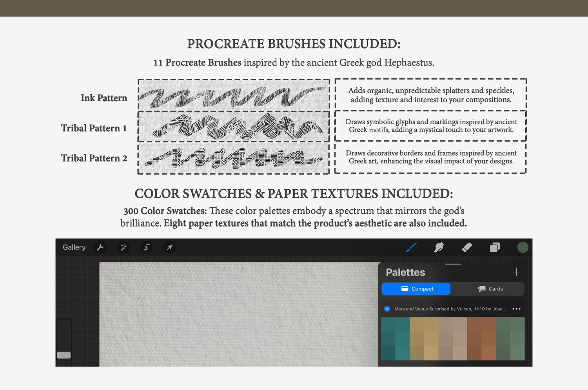This screenshot has height=390, width=588.
Task: Click the Tribal Pattern 1 brush stroke preview
Action: click(234, 127)
